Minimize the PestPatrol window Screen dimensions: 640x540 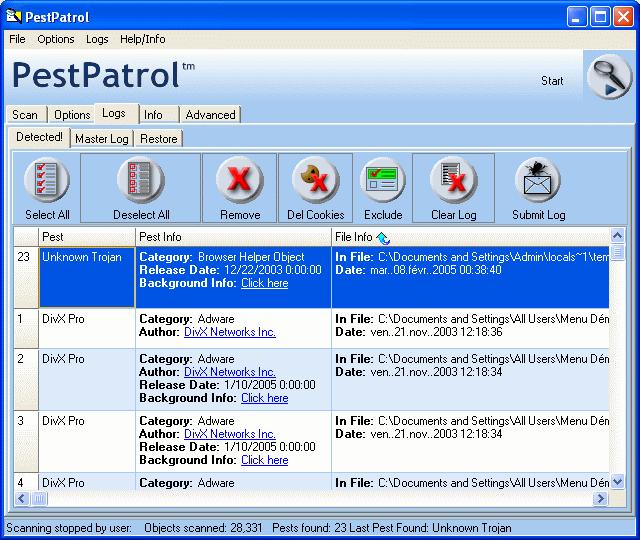tap(577, 17)
